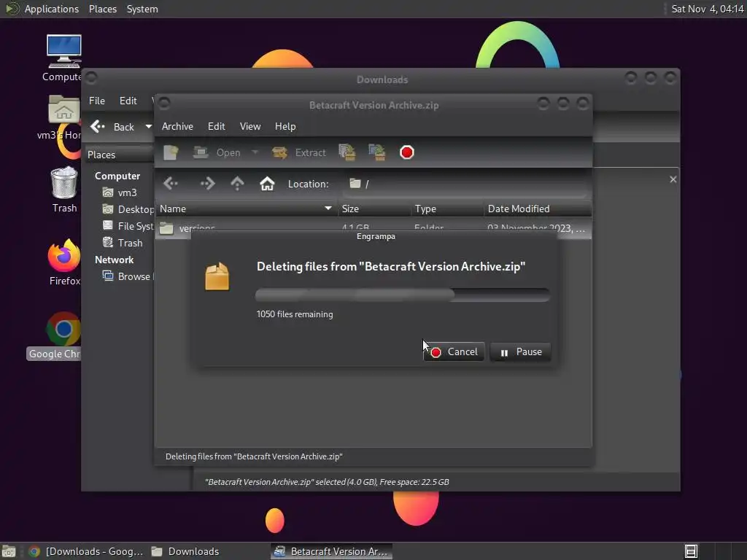Click show desktop icon in bottom panel
This screenshot has width=747, height=560.
click(x=9, y=551)
